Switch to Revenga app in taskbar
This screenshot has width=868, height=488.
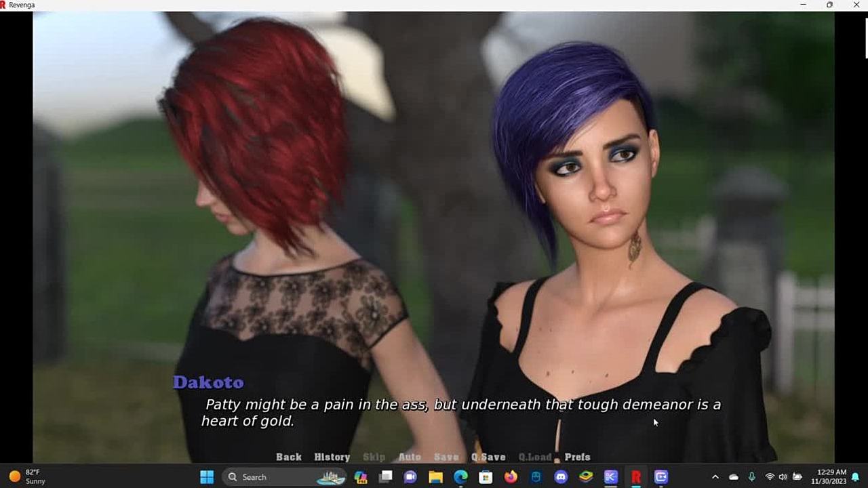[636, 477]
